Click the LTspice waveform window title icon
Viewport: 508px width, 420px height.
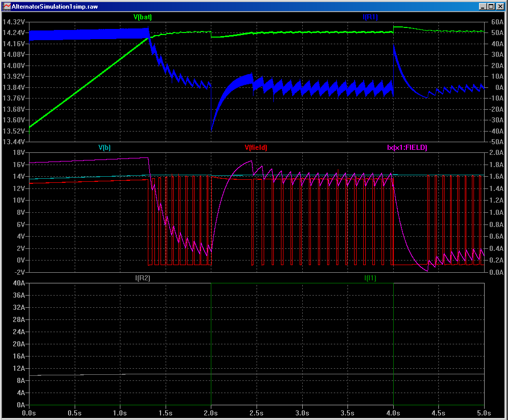click(7, 7)
